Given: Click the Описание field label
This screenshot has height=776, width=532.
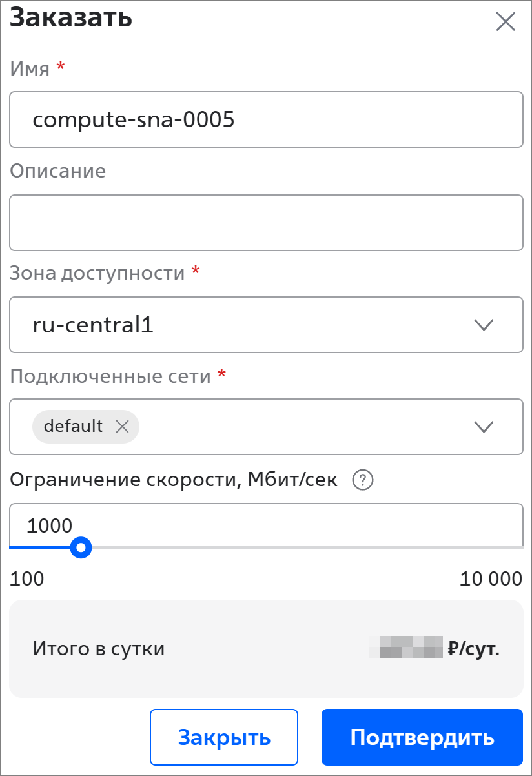Looking at the screenshot, I should [57, 171].
